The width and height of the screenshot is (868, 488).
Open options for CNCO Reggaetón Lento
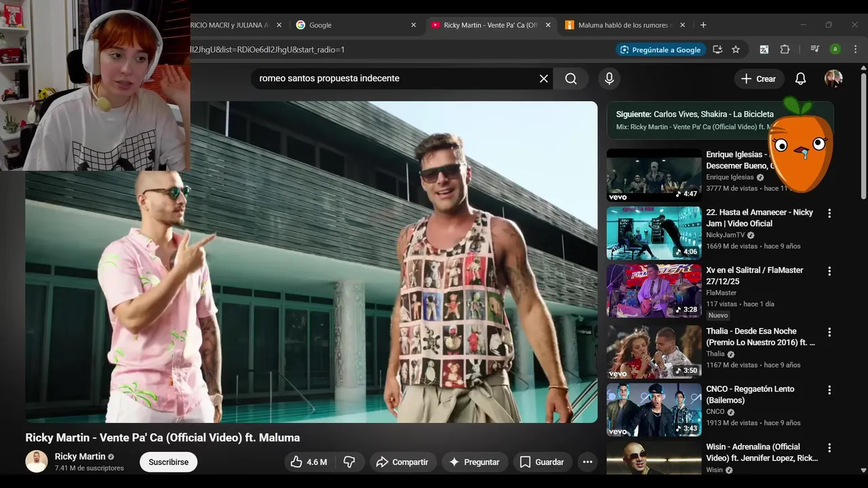pos(829,390)
